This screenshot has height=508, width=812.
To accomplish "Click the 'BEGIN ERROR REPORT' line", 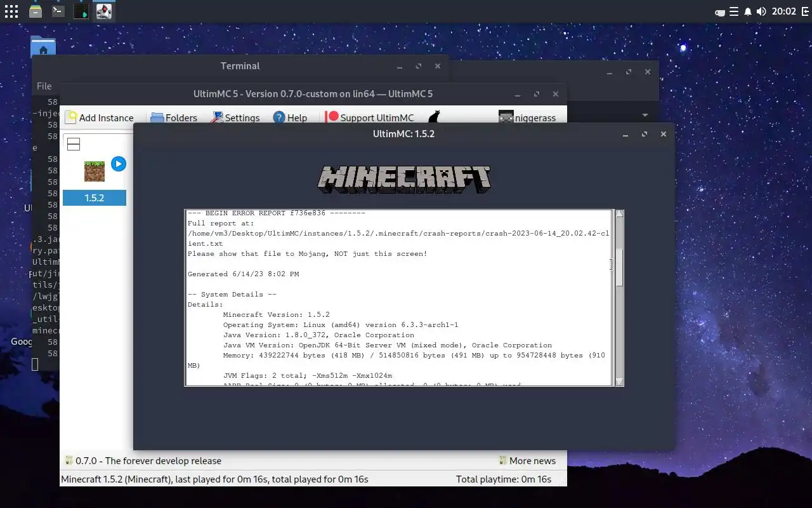I will pyautogui.click(x=276, y=213).
